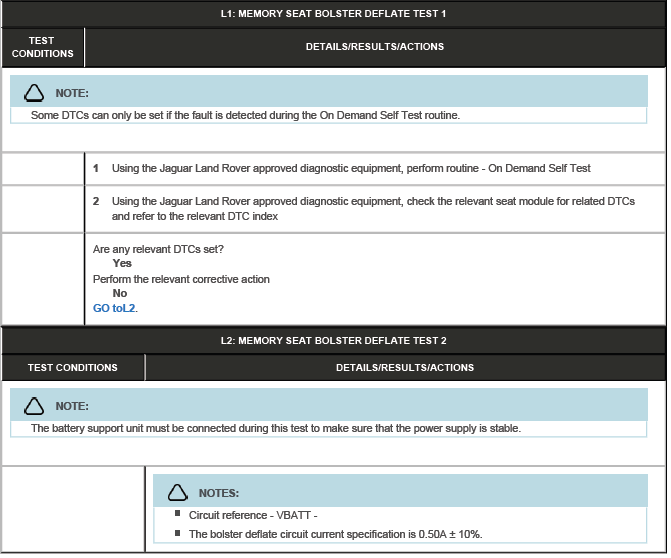Select the DETAILS/RESULTS/ACTIONS header under L2
This screenshot has height=558, width=671.
404,368
